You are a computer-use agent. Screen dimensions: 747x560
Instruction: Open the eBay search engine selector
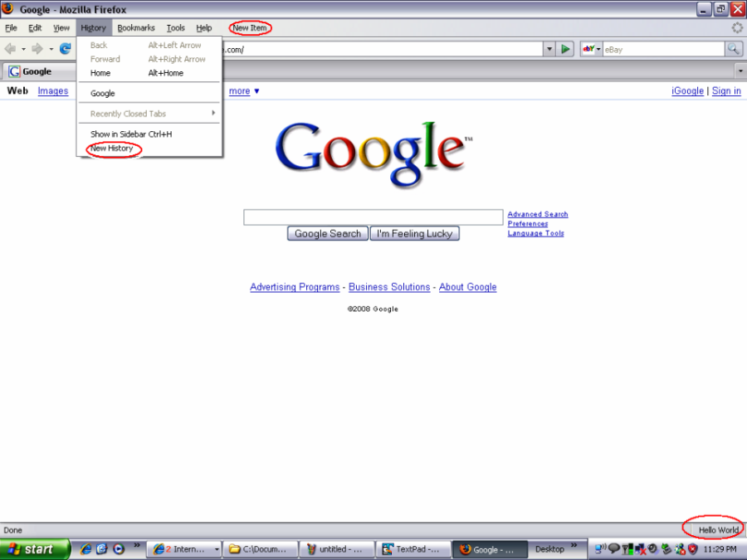(x=592, y=49)
